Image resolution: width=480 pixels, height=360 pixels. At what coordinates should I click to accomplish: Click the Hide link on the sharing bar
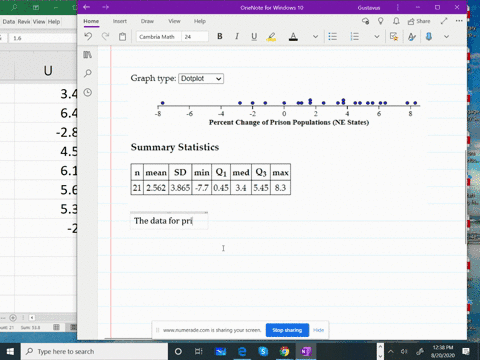click(x=318, y=330)
